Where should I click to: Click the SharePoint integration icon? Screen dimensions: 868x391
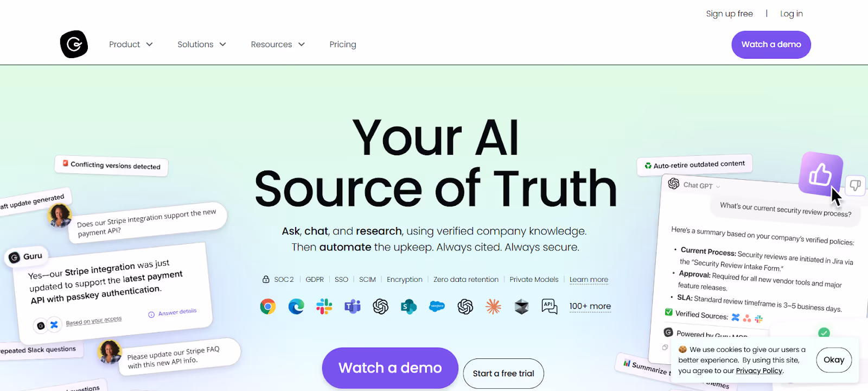tap(409, 307)
